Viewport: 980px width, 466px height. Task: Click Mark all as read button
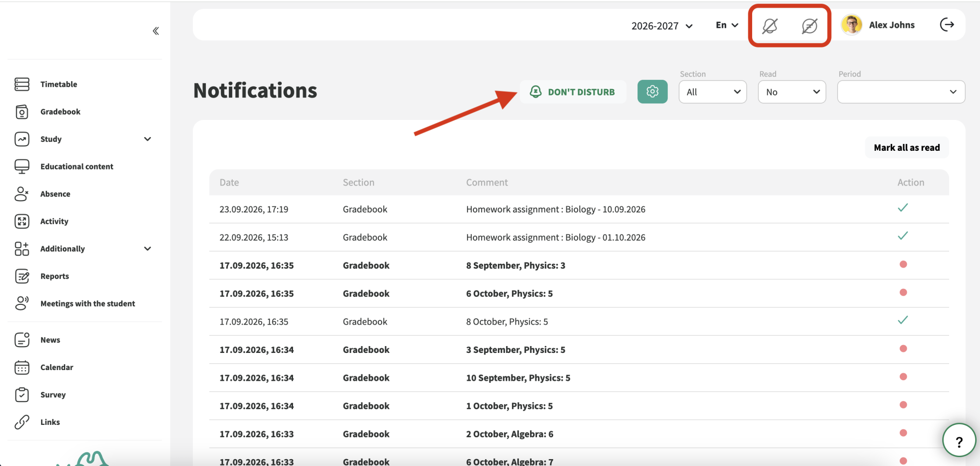(906, 147)
